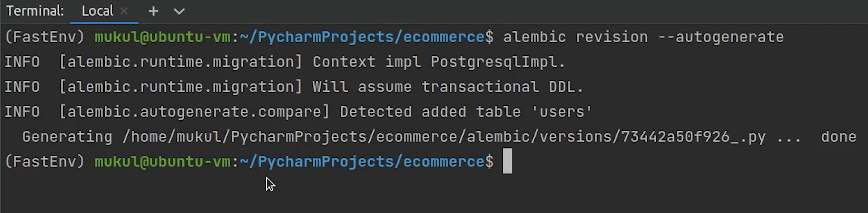Screen dimensions: 868x213
Task: Click the ecommerce path in first prompt
Action: point(443,37)
